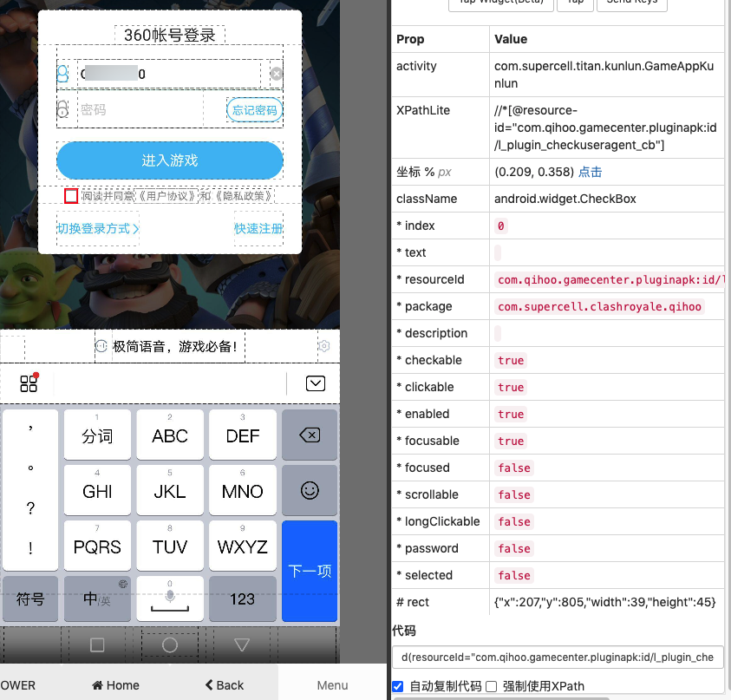This screenshot has height=700, width=731.
Task: Tap the emoji smiley key
Action: coord(310,491)
